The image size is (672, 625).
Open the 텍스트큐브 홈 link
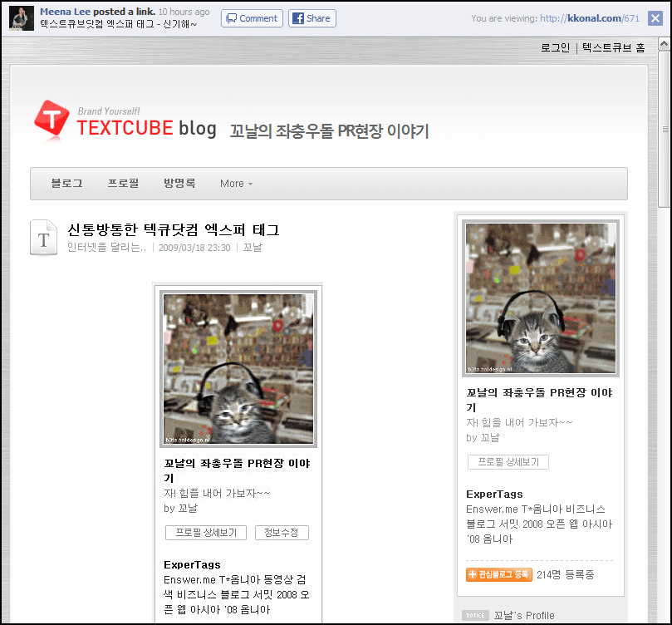[613, 47]
